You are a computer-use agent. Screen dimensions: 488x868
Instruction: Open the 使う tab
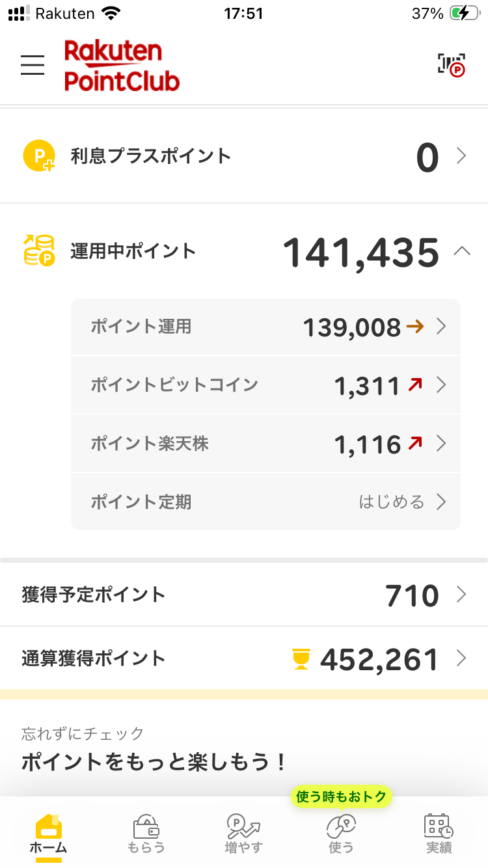341,833
